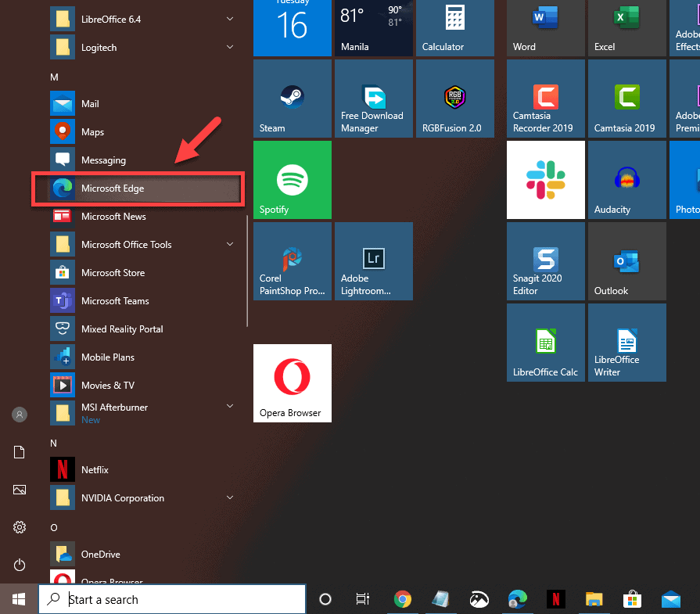Open the Calendar tile showing 16

click(293, 27)
